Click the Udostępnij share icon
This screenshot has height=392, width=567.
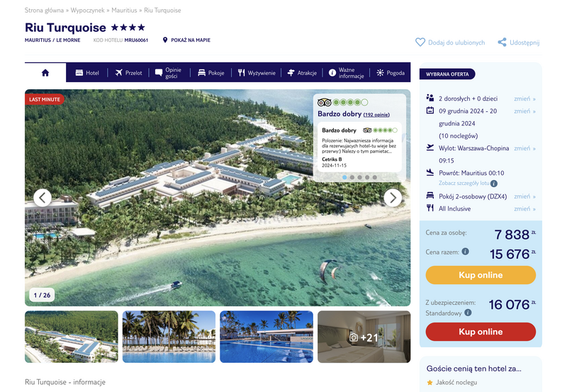(x=502, y=43)
